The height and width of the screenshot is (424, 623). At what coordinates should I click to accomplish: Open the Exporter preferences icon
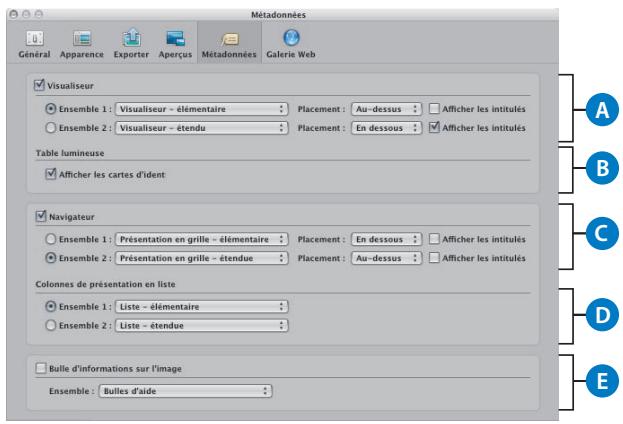(x=132, y=38)
